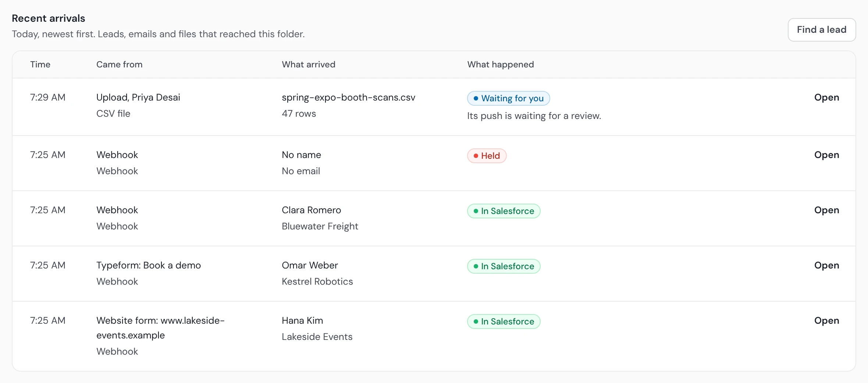Open the Clara Romero arrival

coord(826,210)
